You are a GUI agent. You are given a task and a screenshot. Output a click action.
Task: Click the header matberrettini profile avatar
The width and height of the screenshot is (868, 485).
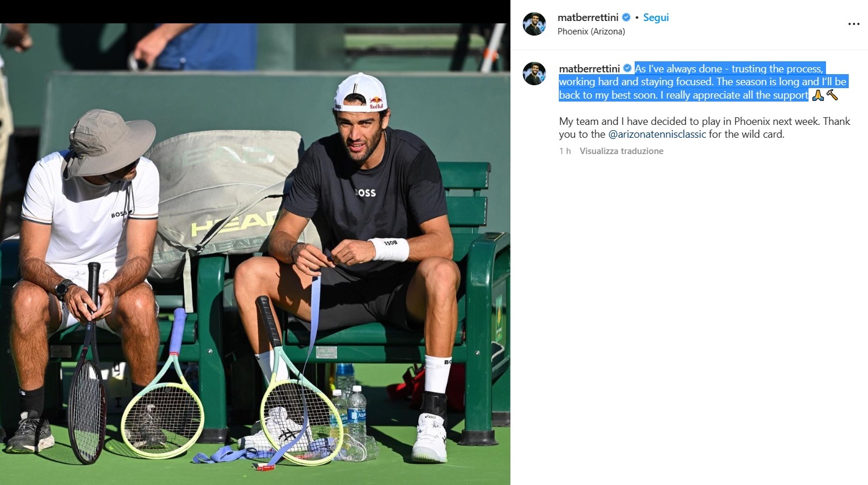(x=534, y=24)
